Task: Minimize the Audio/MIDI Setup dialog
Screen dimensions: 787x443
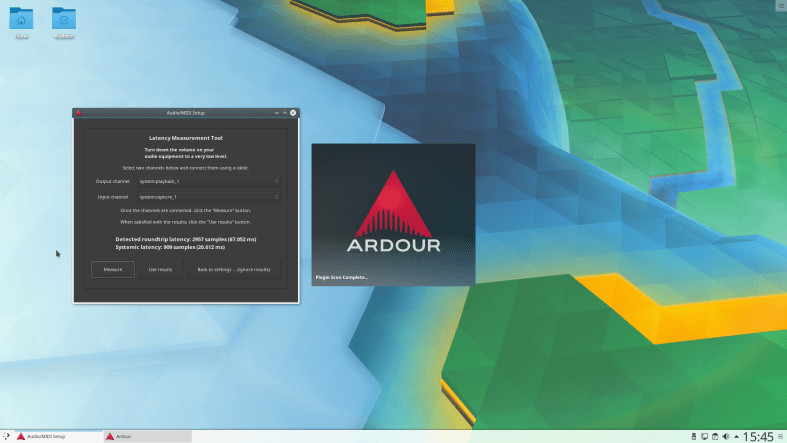Action: [x=275, y=113]
